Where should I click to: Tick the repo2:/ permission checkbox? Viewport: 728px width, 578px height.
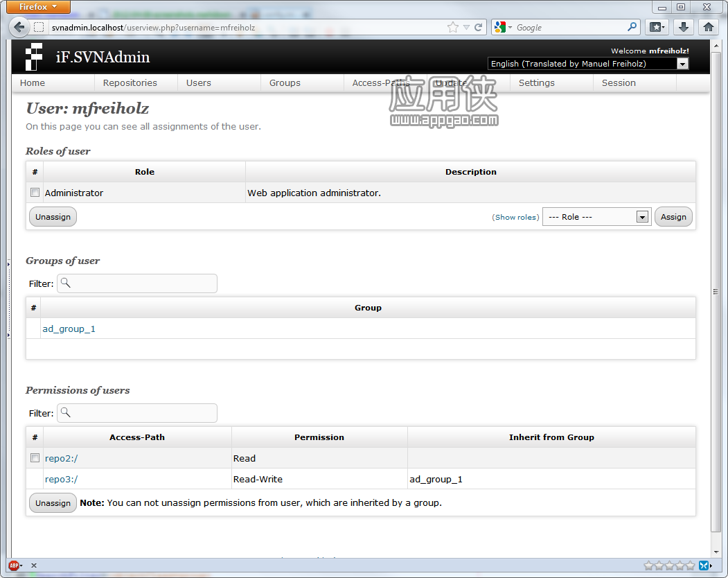tap(35, 457)
